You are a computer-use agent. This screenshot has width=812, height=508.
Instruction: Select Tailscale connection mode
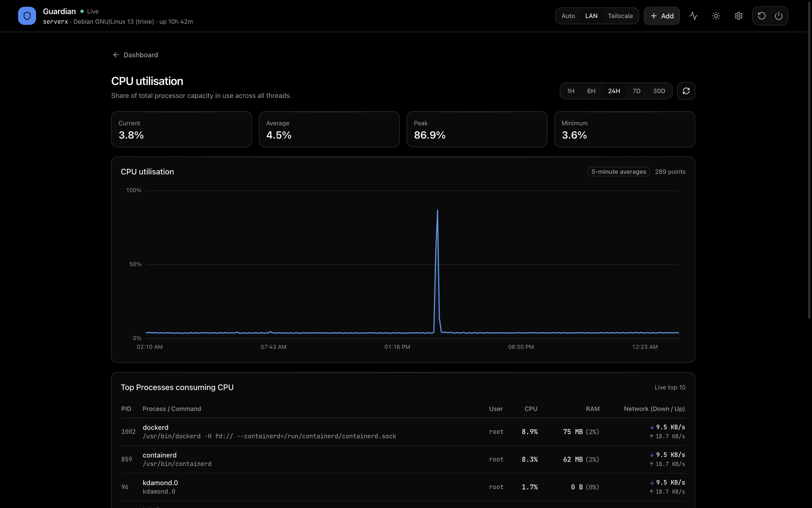(x=620, y=16)
